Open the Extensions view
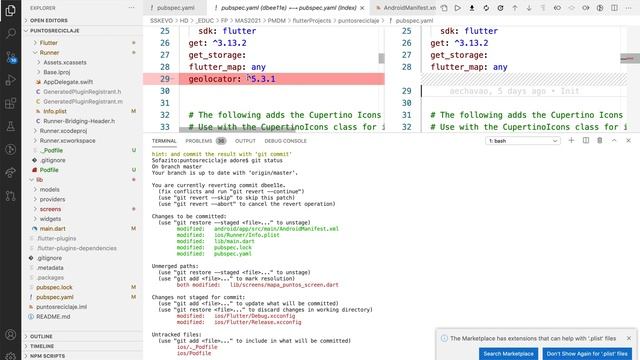This screenshot has height=360, width=640. 11,103
